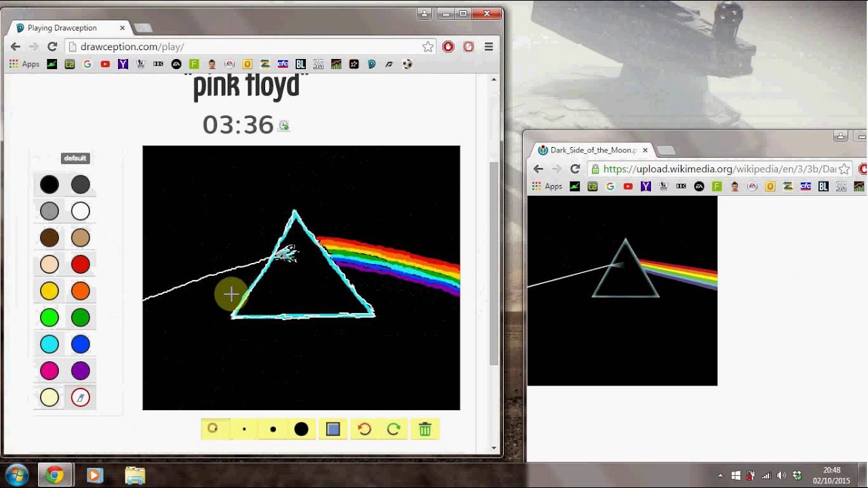This screenshot has width=868, height=488.
Task: Pick the dark green color swatch
Action: coord(81,317)
